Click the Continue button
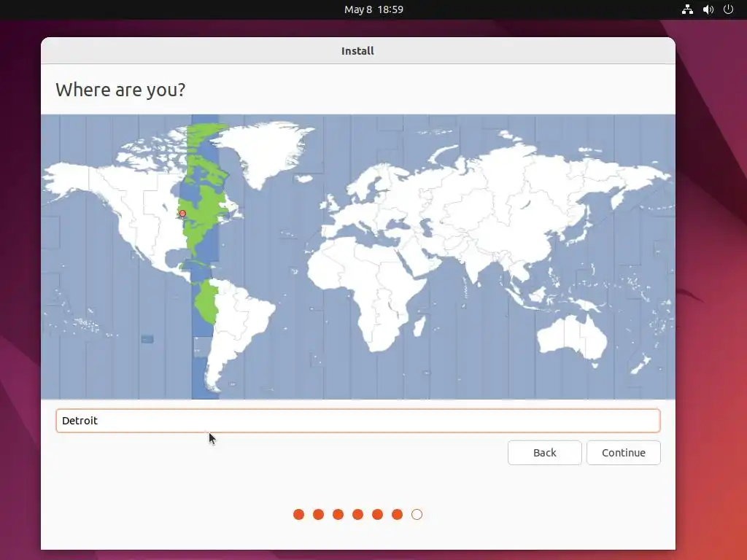 (623, 452)
